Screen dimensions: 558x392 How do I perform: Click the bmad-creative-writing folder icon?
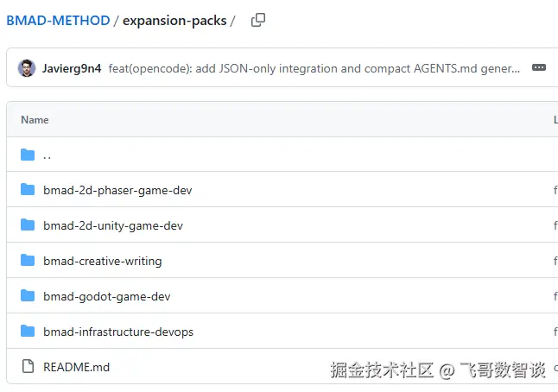coord(28,261)
